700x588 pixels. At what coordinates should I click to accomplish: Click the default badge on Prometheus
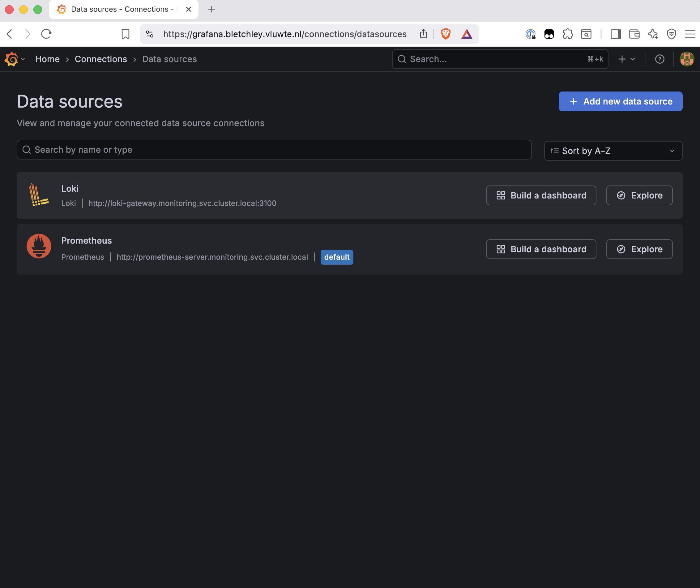(x=337, y=257)
